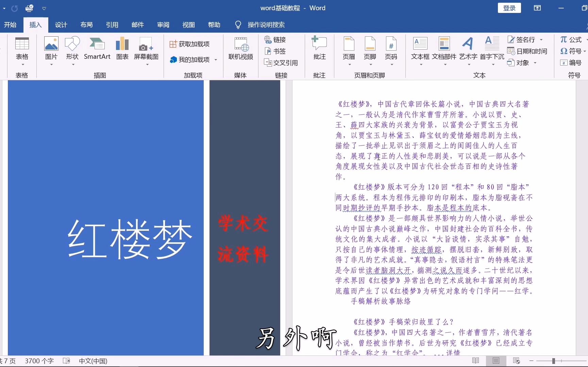Insert a 交叉引用 cross-reference

point(281,63)
